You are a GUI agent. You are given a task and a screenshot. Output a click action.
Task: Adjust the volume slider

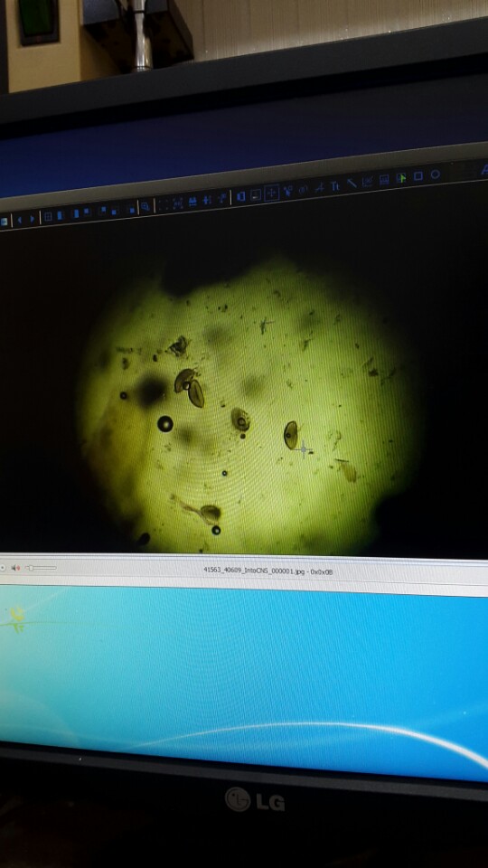click(x=41, y=568)
